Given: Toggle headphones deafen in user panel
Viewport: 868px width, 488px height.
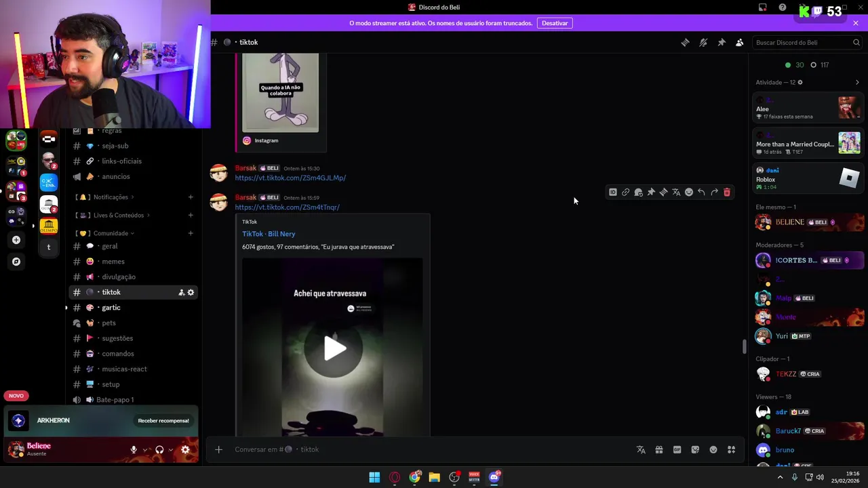Looking at the screenshot, I should [x=159, y=449].
